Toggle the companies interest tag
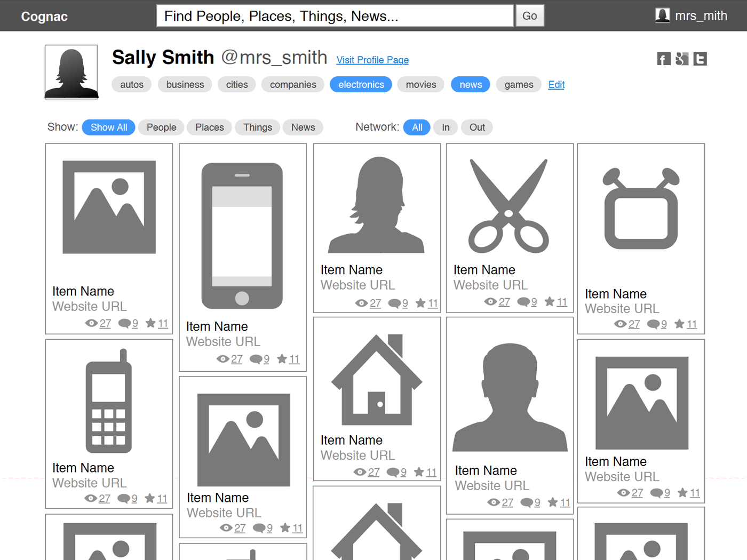The image size is (747, 560). coord(293,84)
